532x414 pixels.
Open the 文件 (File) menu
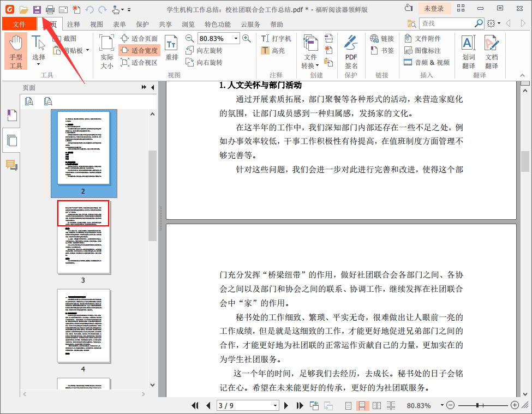click(x=19, y=24)
